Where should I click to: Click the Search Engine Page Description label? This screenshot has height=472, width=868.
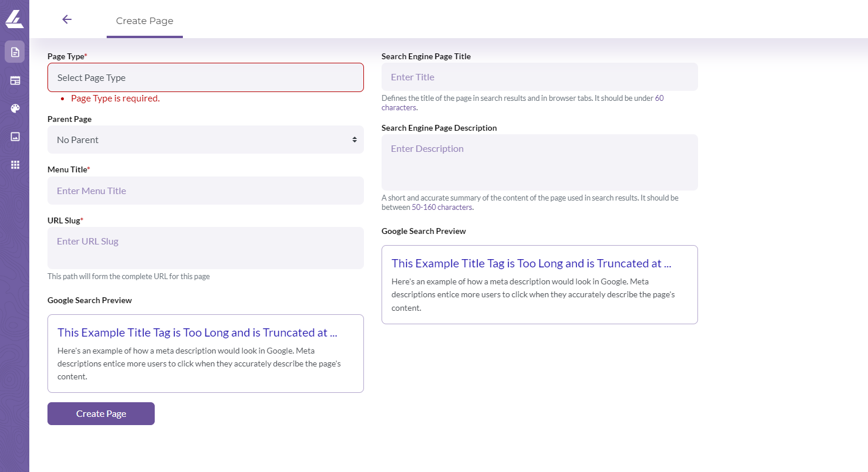click(x=439, y=128)
